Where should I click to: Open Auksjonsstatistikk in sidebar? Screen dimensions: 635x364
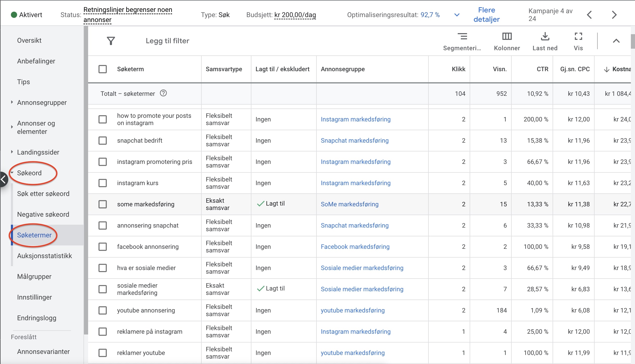tap(44, 256)
